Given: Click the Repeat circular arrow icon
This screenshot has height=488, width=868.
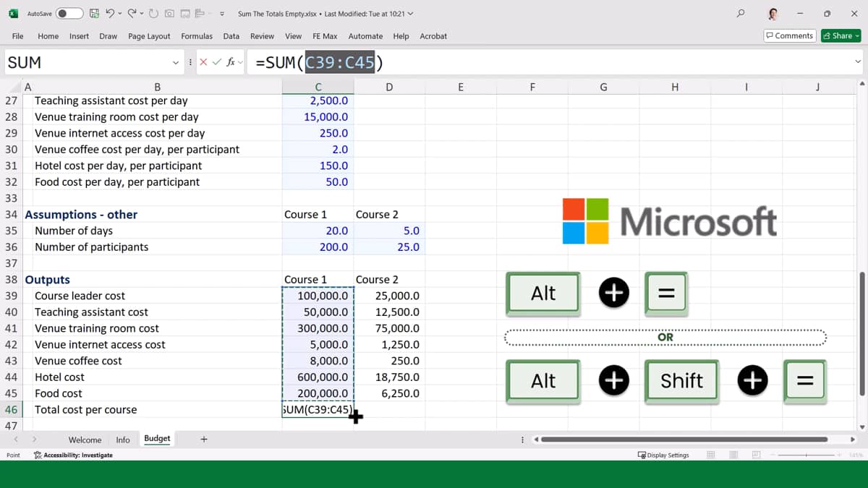Looking at the screenshot, I should click(x=153, y=14).
